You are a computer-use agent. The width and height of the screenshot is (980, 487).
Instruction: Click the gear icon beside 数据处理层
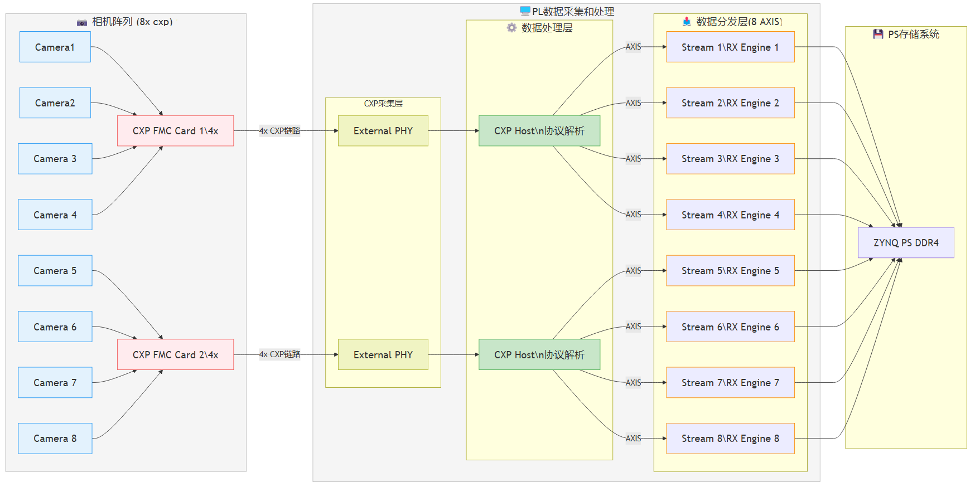tap(511, 28)
